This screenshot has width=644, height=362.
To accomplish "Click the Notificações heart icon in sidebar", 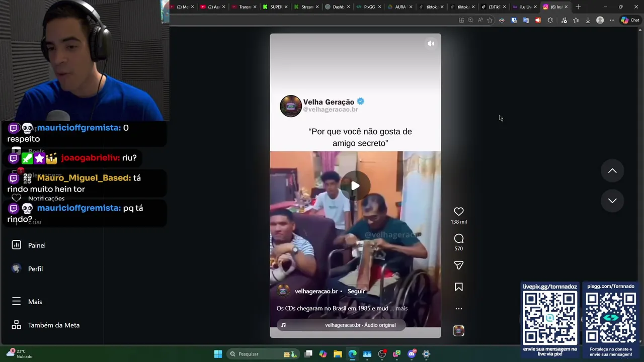I will (x=16, y=198).
